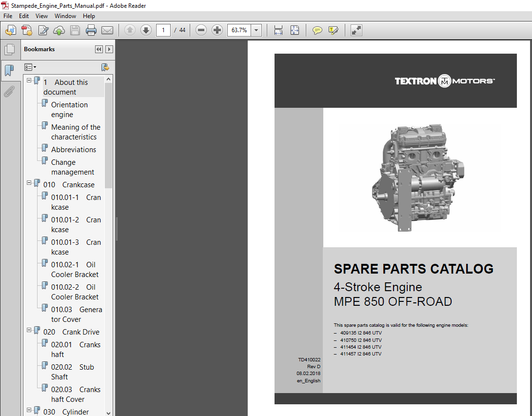Click the create PDF online icon
This screenshot has height=416, width=532.
point(11,30)
